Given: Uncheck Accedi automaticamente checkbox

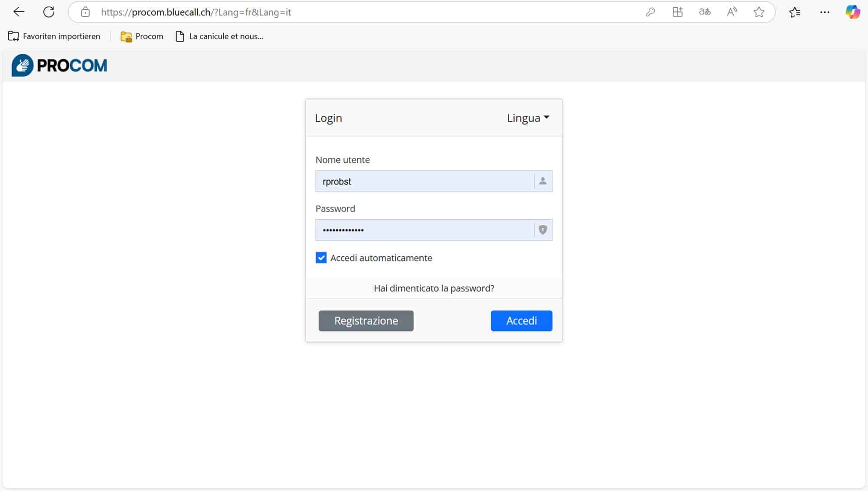Looking at the screenshot, I should pos(321,258).
